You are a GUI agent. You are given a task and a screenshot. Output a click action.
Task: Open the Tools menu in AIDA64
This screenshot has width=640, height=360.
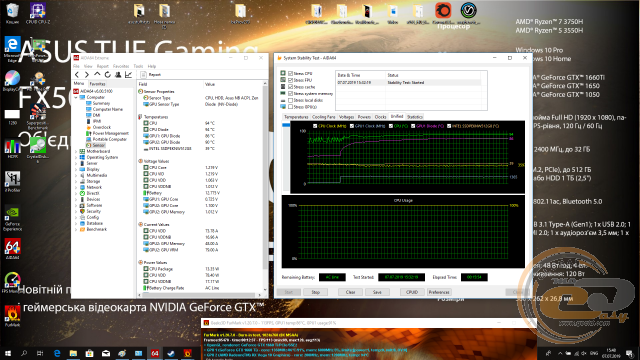tap(138, 66)
